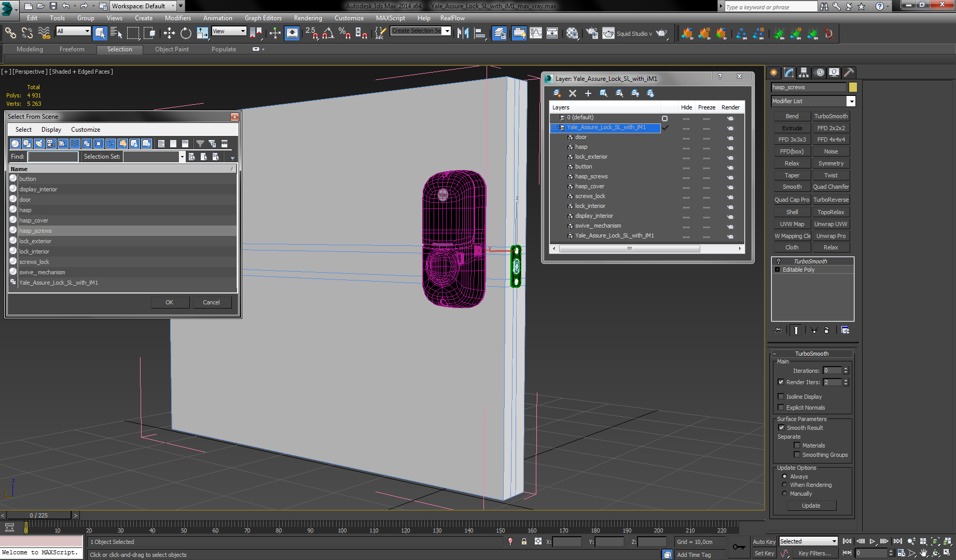Viewport: 956px width, 560px height.
Task: Click the object color swatch
Action: click(853, 87)
